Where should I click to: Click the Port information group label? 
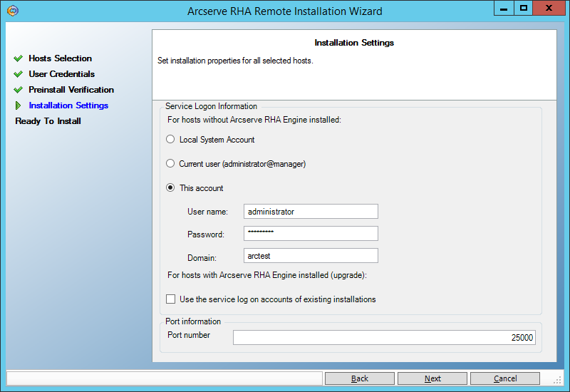tap(193, 321)
